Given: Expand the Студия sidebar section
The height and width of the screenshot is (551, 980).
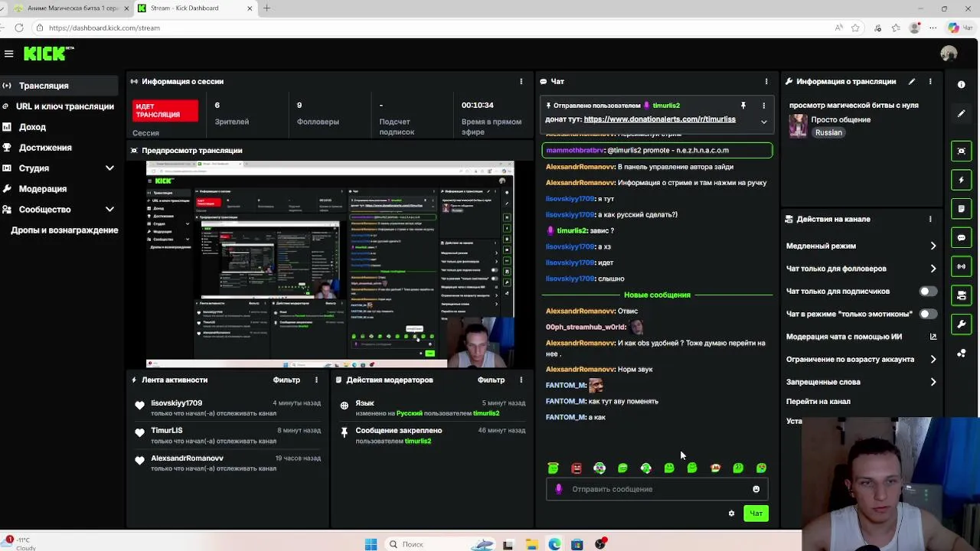Looking at the screenshot, I should click(109, 168).
